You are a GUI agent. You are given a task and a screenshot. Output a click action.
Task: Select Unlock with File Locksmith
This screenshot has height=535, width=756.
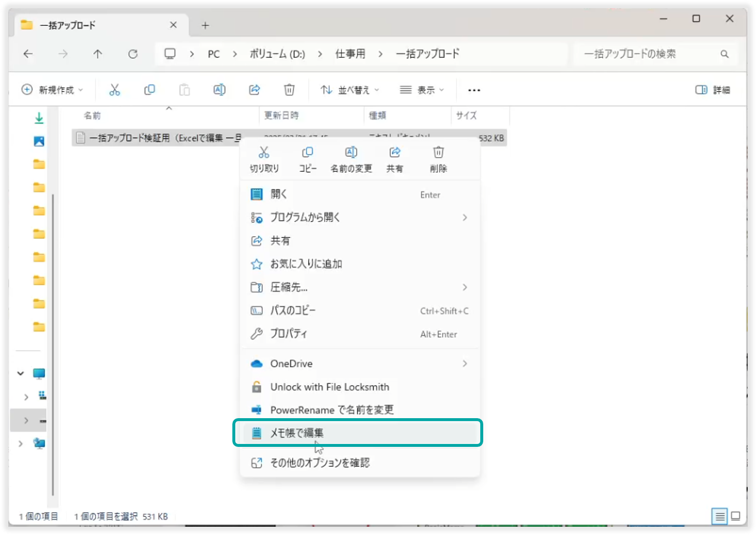(x=359, y=387)
